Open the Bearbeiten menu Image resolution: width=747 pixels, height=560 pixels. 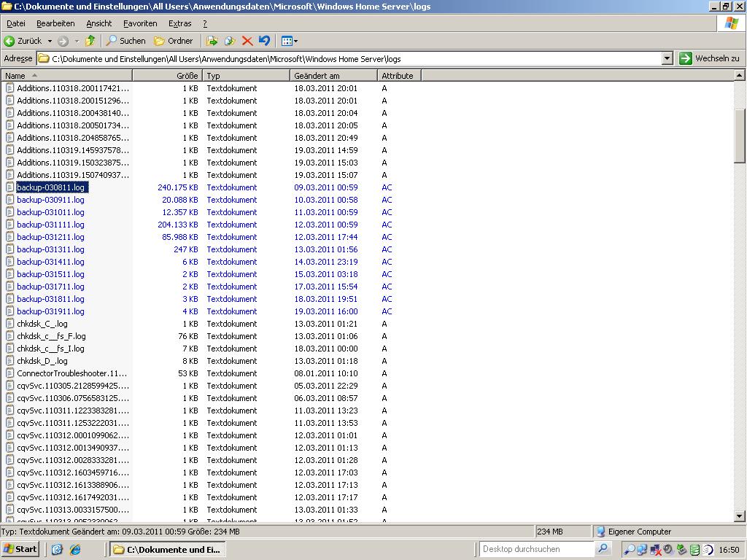[x=55, y=23]
